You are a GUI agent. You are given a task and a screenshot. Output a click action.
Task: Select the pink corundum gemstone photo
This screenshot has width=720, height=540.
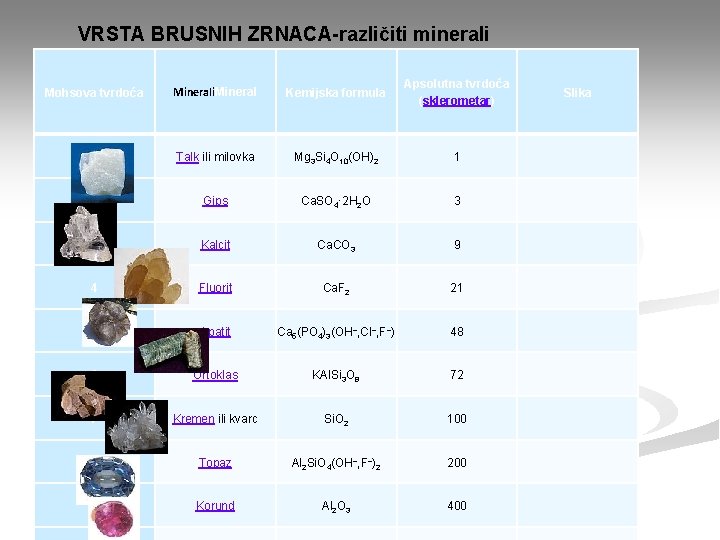tap(112, 520)
